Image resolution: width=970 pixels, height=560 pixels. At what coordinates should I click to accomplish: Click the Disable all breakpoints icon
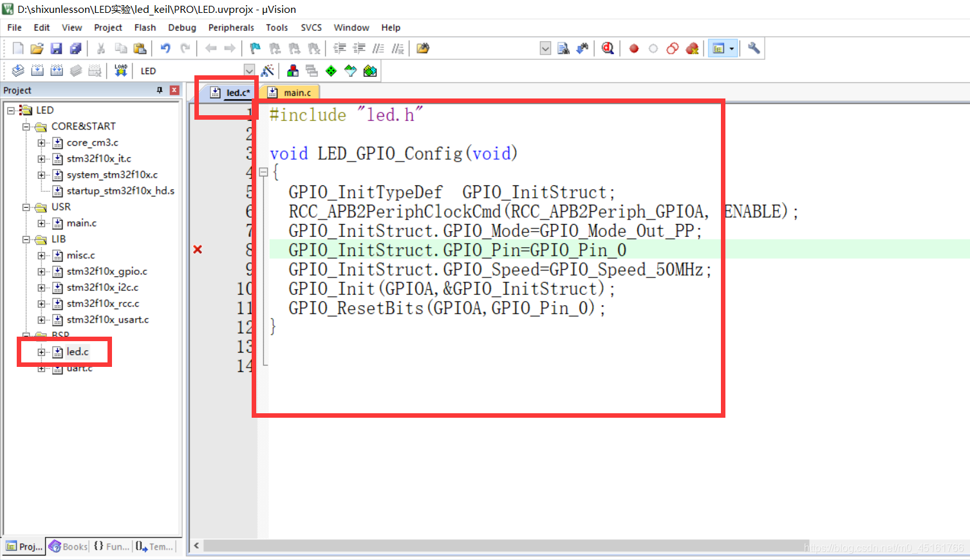pyautogui.click(x=673, y=48)
